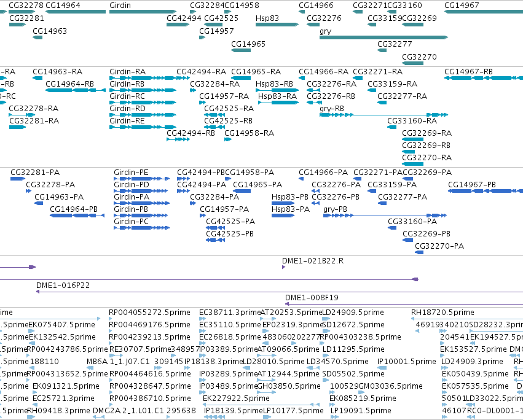Select the EK057535.5prime EST label
This screenshot has width=523, height=420.
[x=475, y=386]
